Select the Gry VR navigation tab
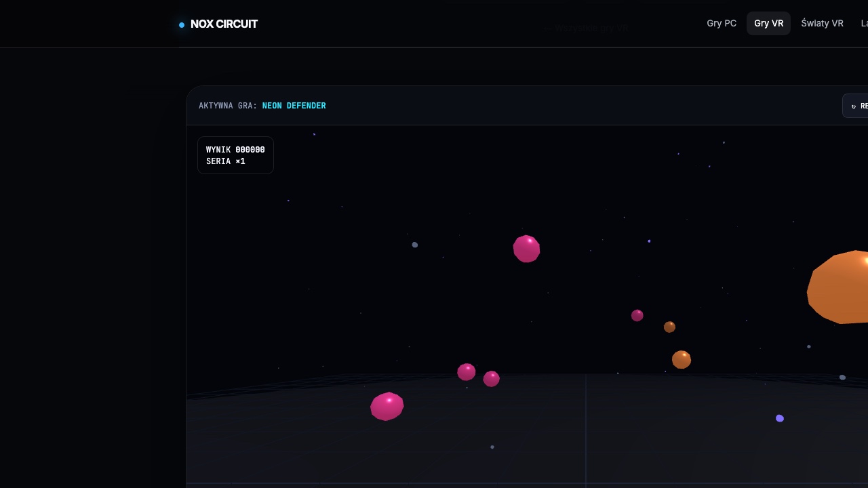868x488 pixels. pyautogui.click(x=768, y=23)
